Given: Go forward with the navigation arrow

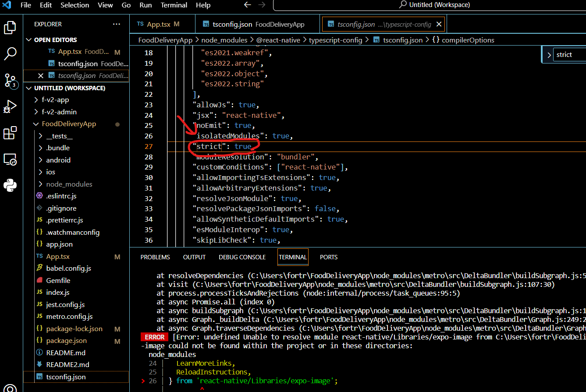Looking at the screenshot, I should (262, 5).
